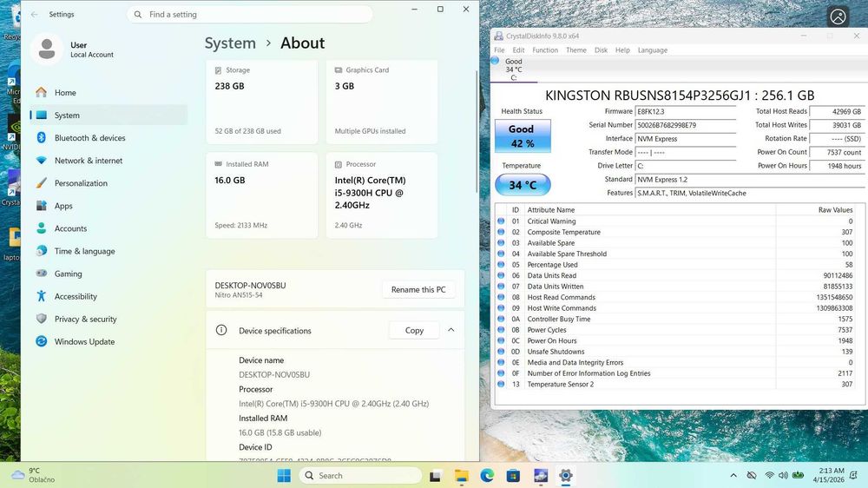Open File Explorer from the taskbar
Viewport: 868px width, 488px height.
pos(461,476)
